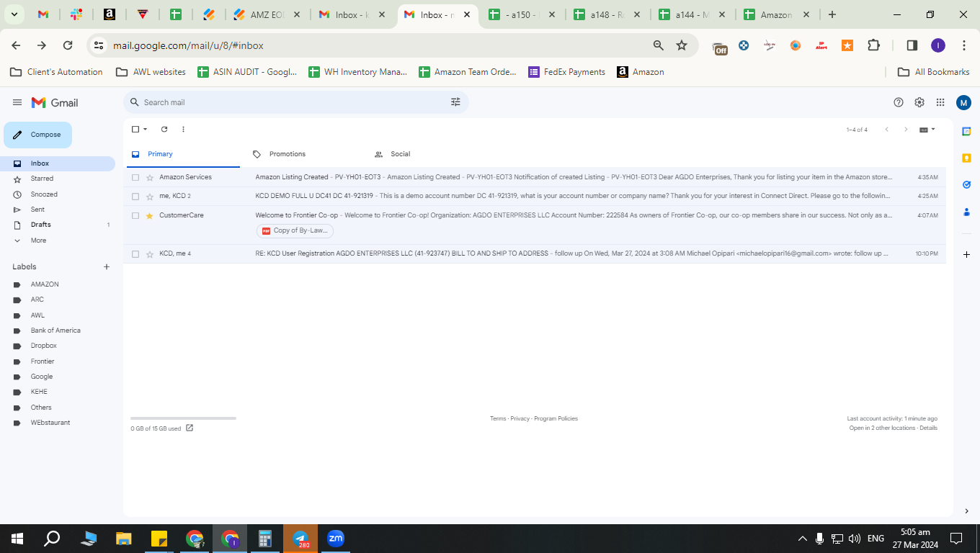Open the FedEx Payments bookmark
Image resolution: width=980 pixels, height=553 pixels.
point(567,72)
